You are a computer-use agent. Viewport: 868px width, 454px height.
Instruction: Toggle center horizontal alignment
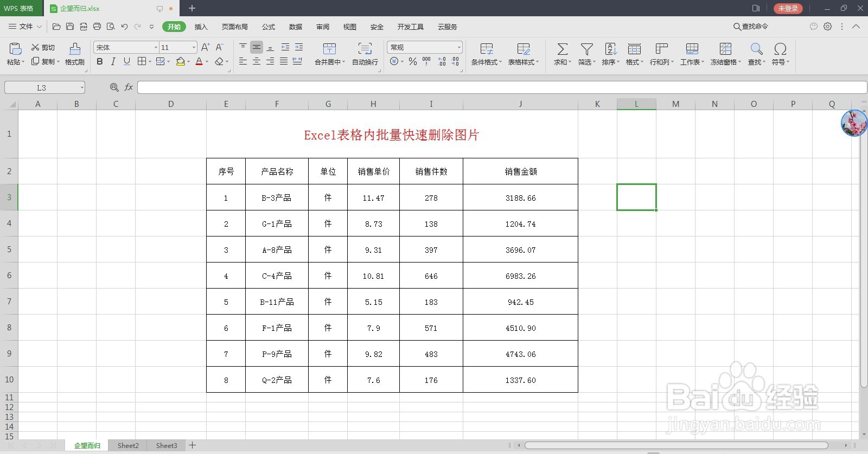(257, 61)
